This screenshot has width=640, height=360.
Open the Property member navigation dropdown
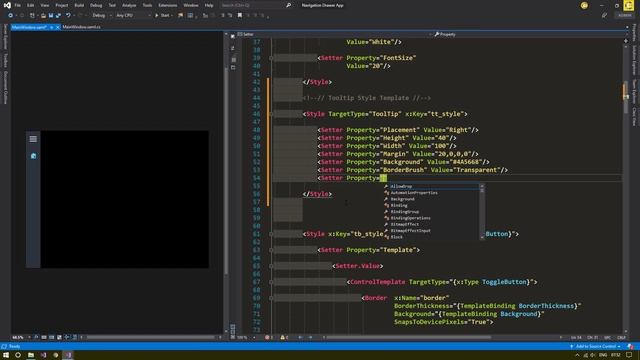529,34
